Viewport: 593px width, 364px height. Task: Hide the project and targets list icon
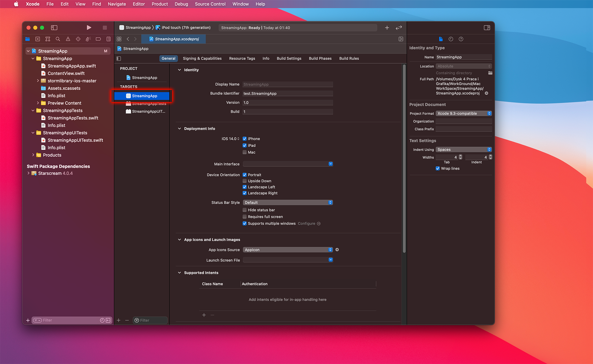coord(119,58)
